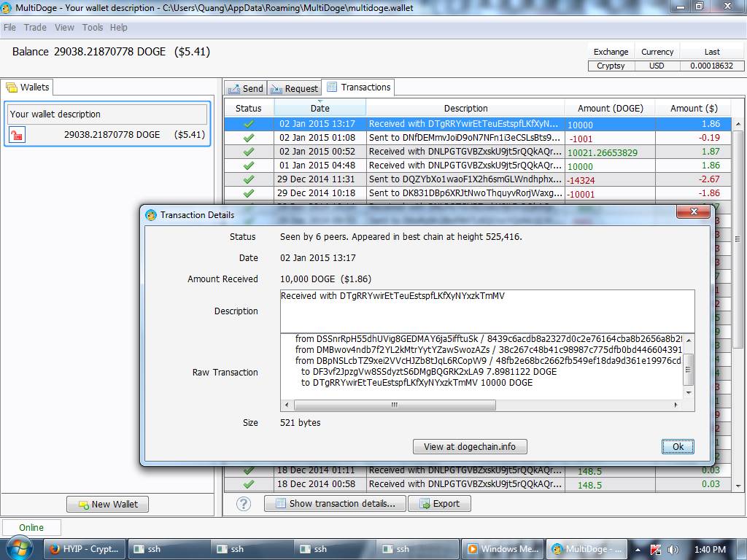Click the last price 0.00018632 value
Viewport: 747px width, 560px height.
click(712, 66)
